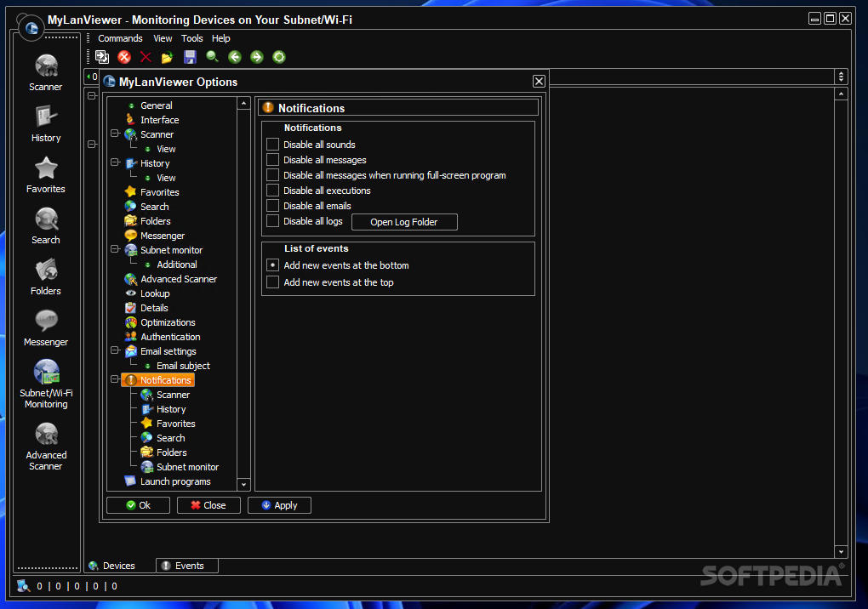Select Messenger in the options tree
868x609 pixels.
tap(163, 235)
